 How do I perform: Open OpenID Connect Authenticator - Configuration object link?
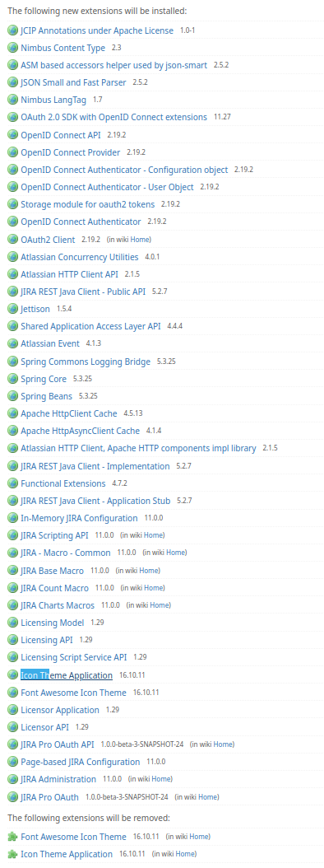point(124,170)
